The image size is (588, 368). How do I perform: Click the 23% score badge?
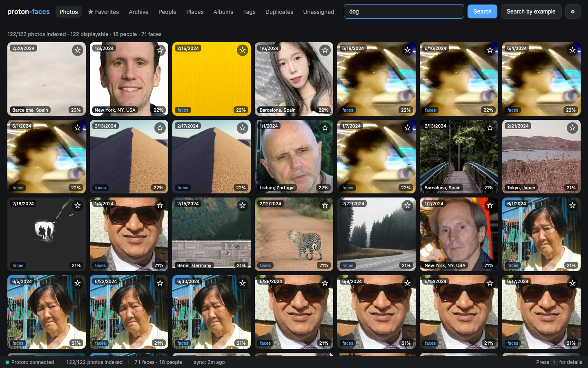pos(76,110)
